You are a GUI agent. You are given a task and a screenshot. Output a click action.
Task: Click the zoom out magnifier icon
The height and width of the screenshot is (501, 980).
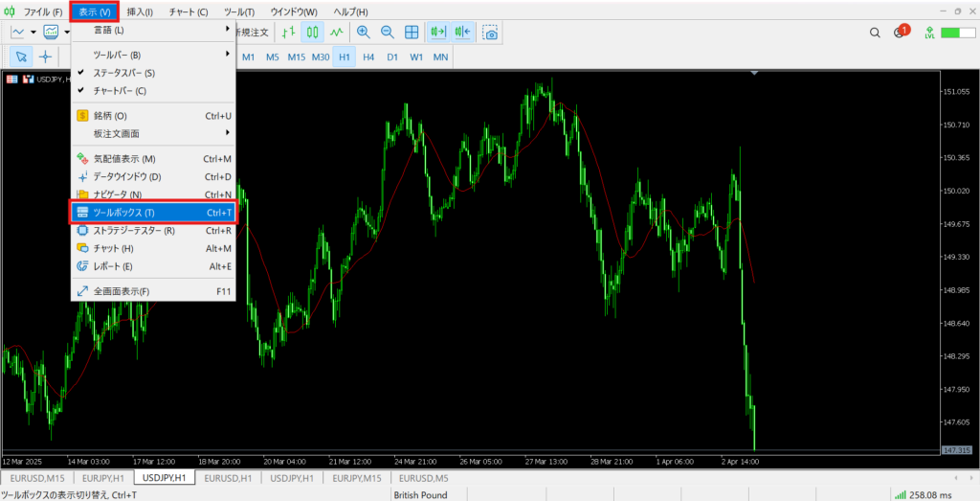388,33
